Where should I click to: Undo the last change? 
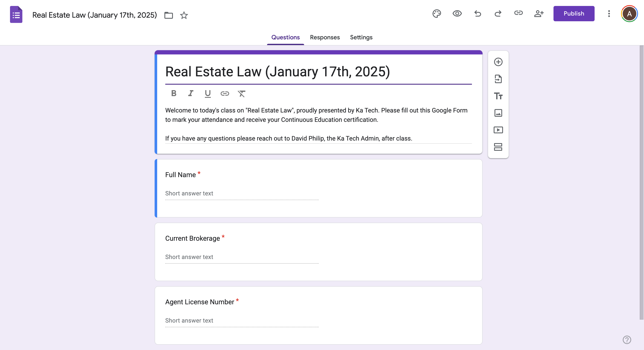click(477, 14)
